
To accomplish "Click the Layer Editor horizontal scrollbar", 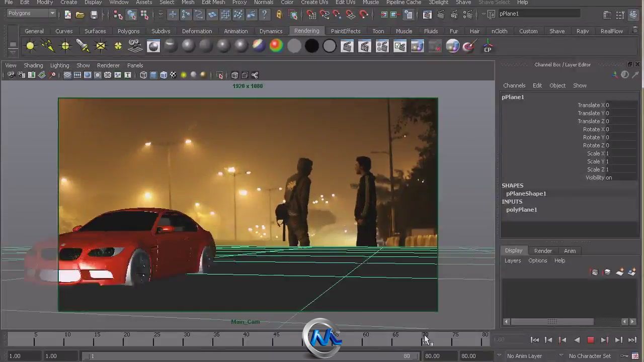I will [552, 322].
